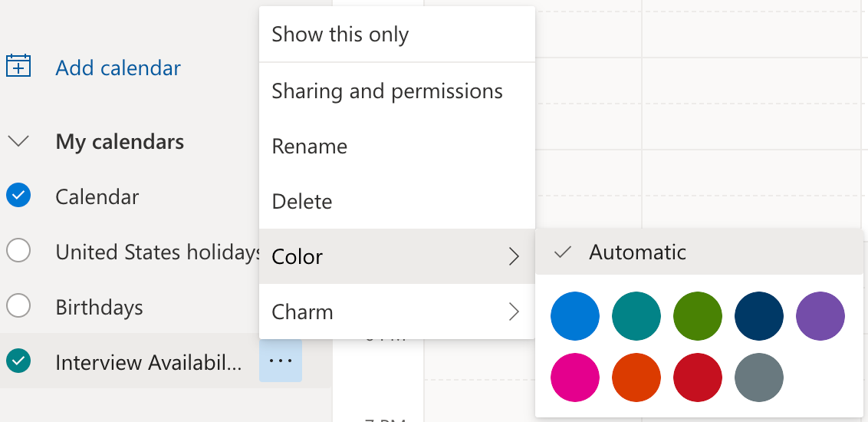Open the three-dot menu for Interview Availability
The image size is (868, 422).
click(x=280, y=361)
